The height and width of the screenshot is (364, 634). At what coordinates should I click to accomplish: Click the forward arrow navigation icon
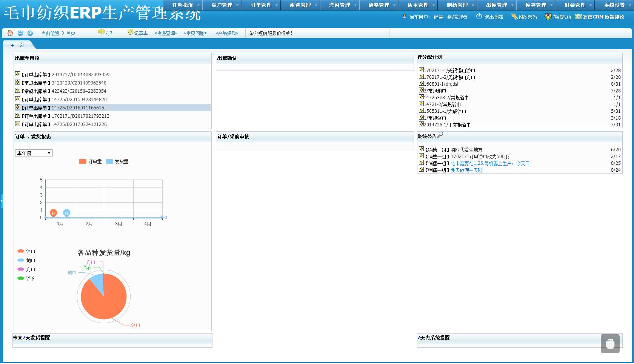30,33
